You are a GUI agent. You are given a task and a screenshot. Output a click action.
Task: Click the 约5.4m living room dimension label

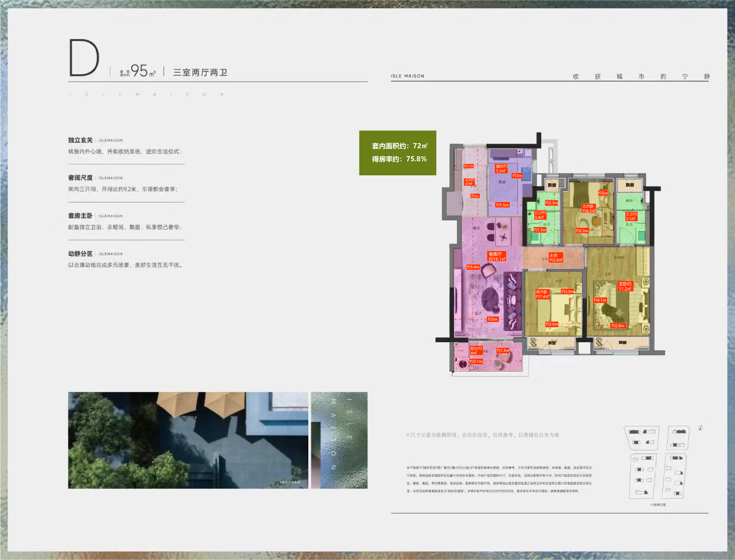(x=473, y=267)
